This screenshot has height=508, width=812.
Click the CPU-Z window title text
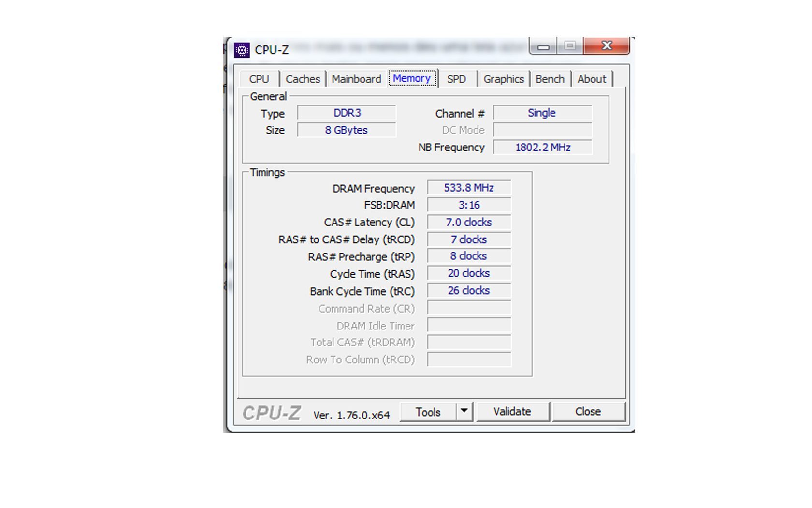click(x=272, y=50)
